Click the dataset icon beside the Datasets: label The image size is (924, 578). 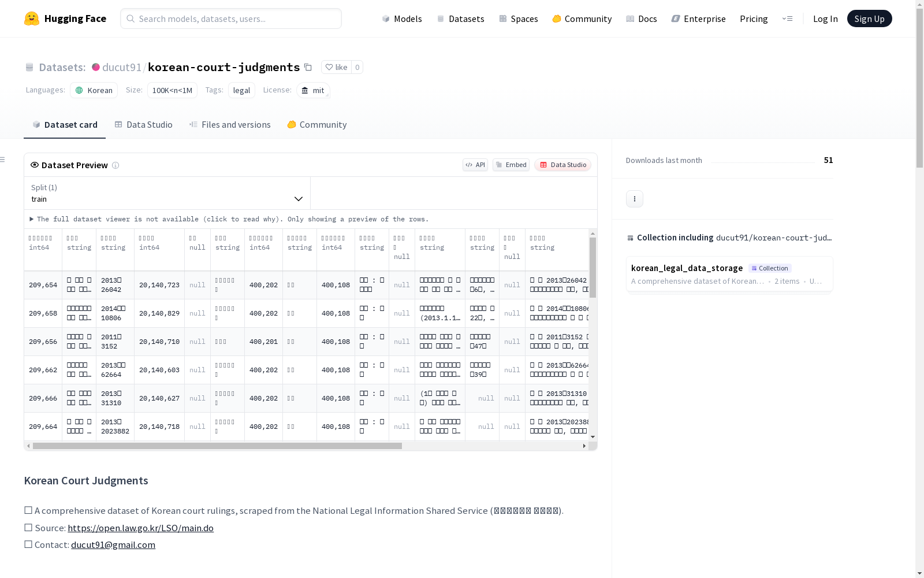(x=29, y=68)
